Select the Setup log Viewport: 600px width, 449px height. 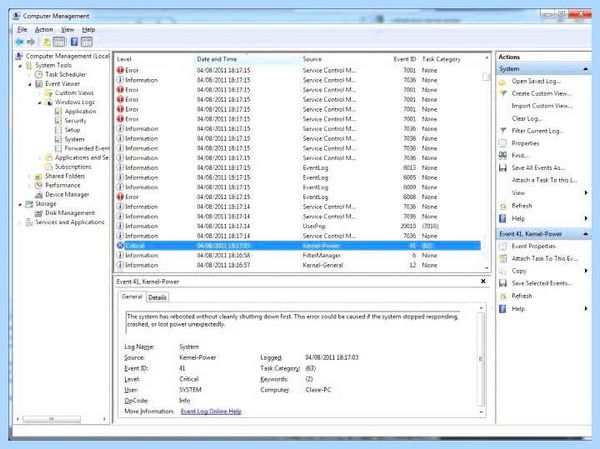pos(72,130)
